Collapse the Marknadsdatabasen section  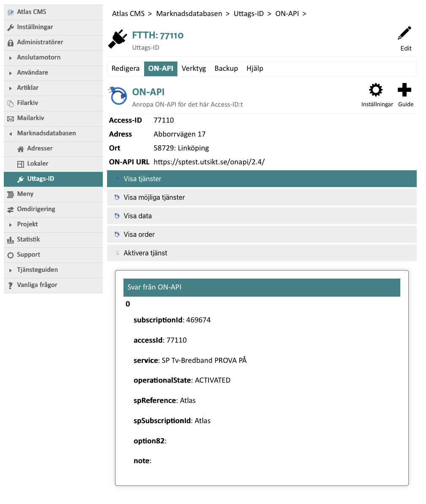(11, 134)
